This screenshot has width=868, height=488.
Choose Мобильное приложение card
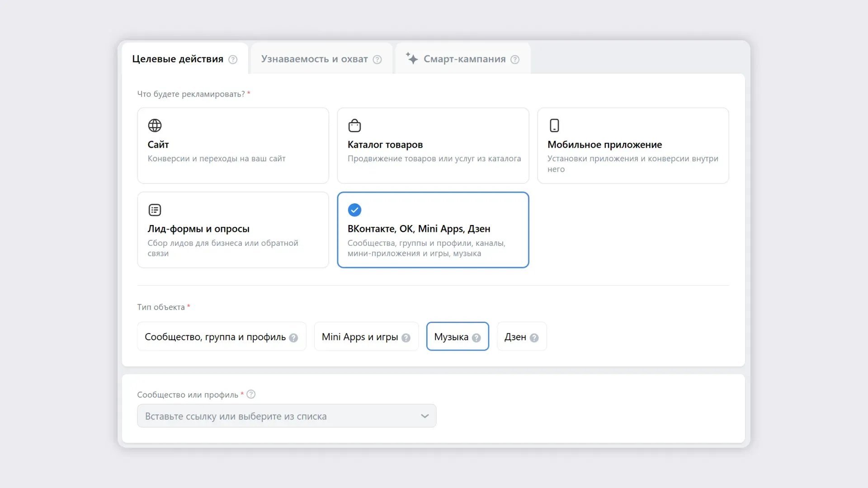pyautogui.click(x=632, y=145)
